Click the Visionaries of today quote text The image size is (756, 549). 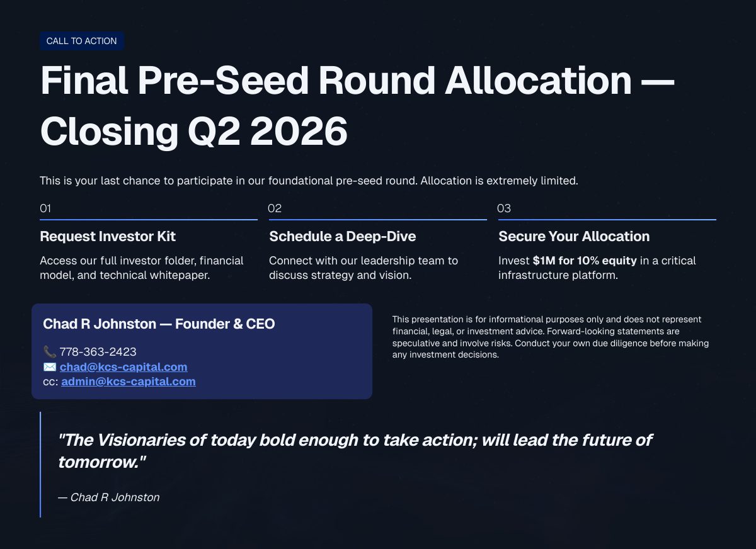tap(355, 451)
